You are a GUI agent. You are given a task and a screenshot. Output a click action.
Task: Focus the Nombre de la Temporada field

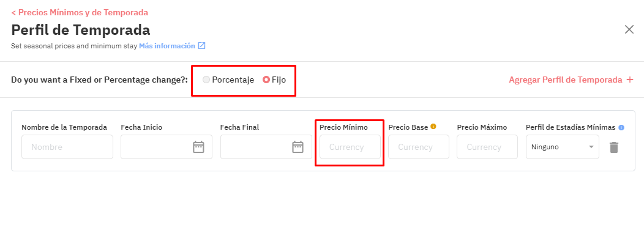pyautogui.click(x=67, y=147)
